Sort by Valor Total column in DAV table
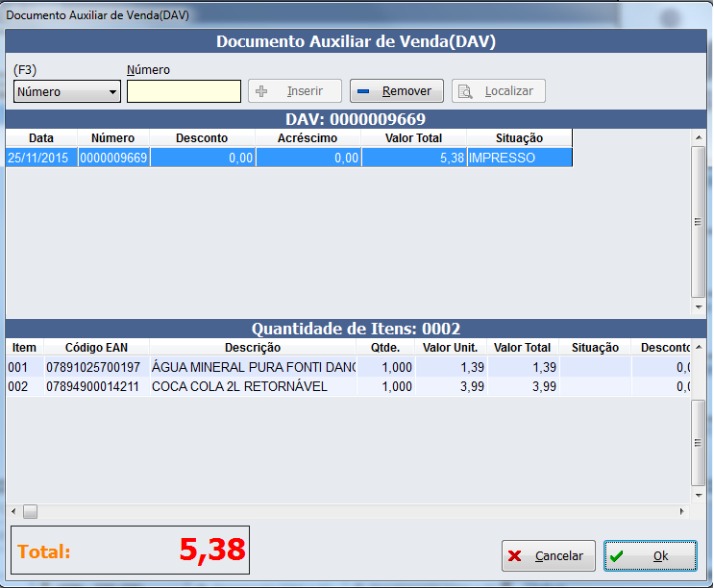 413,138
